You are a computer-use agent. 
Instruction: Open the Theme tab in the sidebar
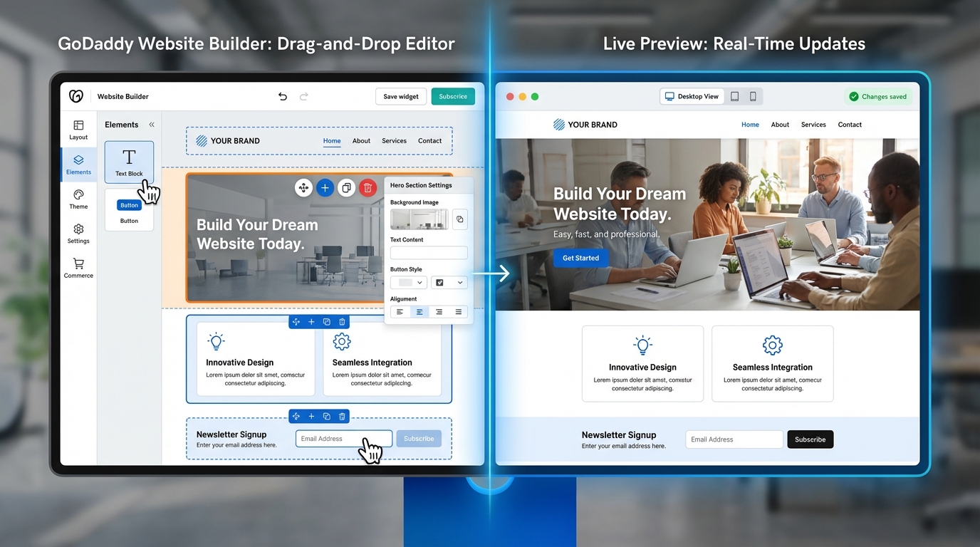coord(78,201)
